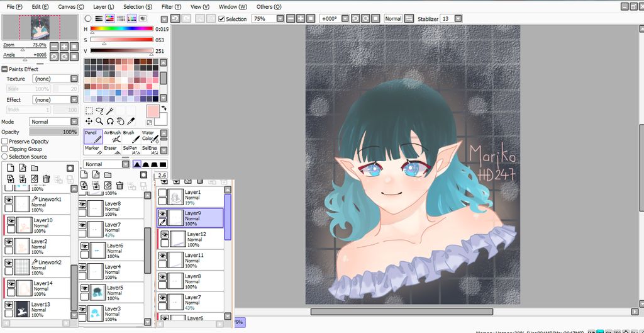Click the layer Opacity slider bar

(x=54, y=132)
